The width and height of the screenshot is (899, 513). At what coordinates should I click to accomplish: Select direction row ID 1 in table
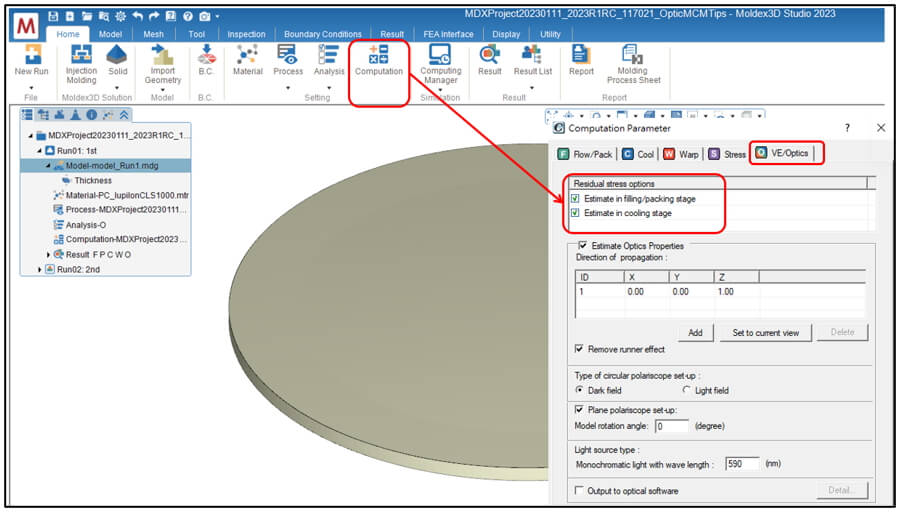pos(720,292)
